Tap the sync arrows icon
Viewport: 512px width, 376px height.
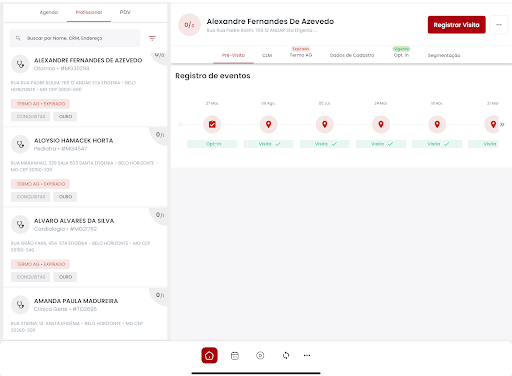[286, 356]
